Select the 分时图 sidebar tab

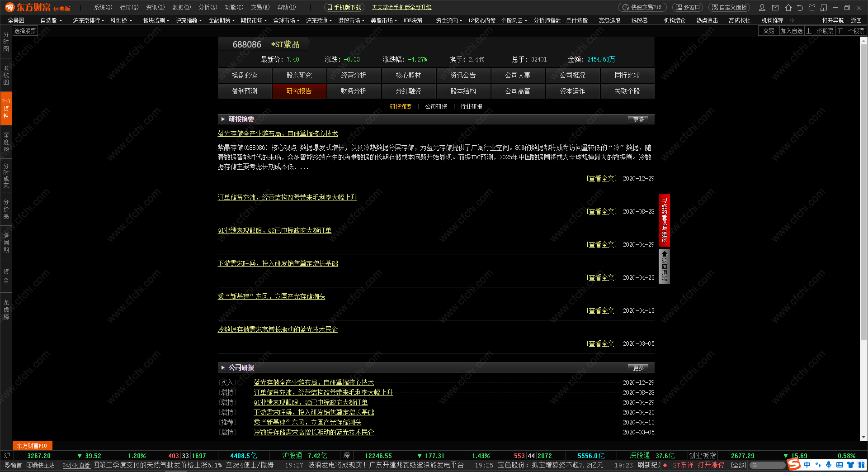pyautogui.click(x=6, y=42)
